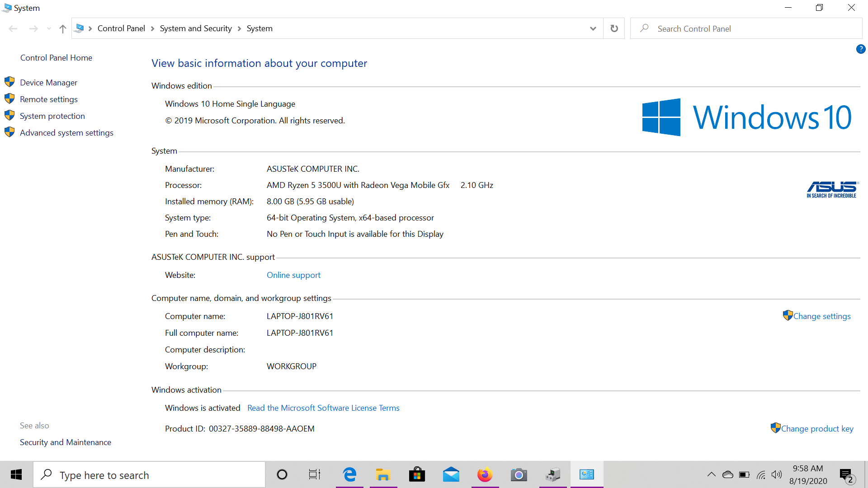Open Advanced system settings
This screenshot has height=488, width=868.
[x=66, y=133]
